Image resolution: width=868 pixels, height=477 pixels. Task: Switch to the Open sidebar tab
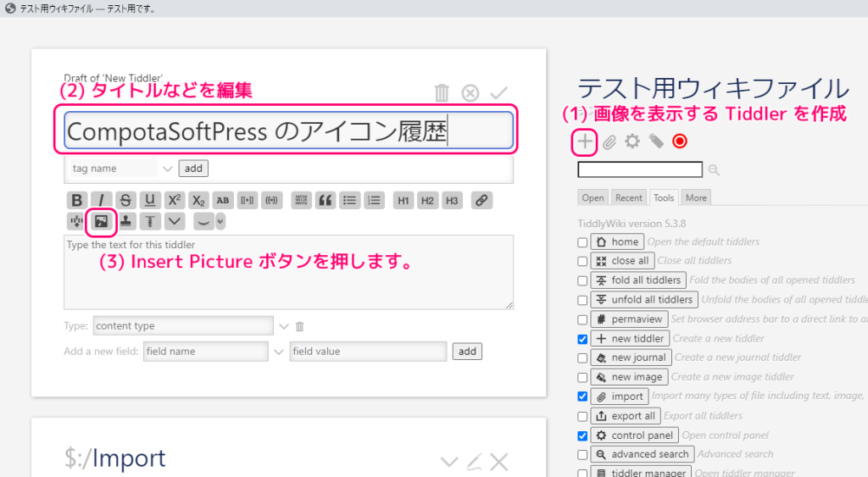pyautogui.click(x=593, y=197)
